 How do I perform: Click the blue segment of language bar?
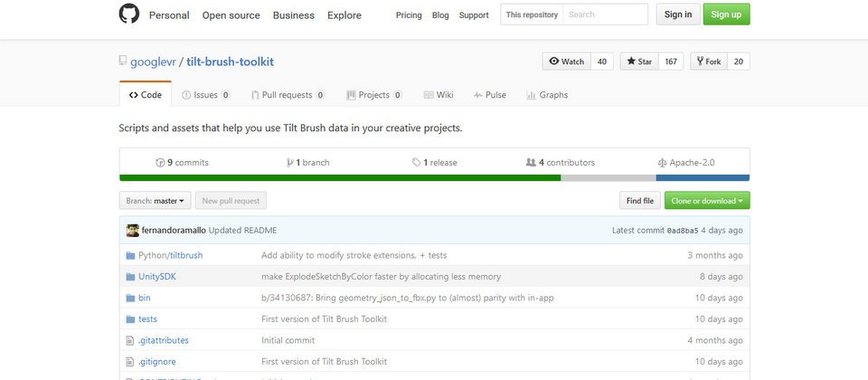tap(703, 178)
